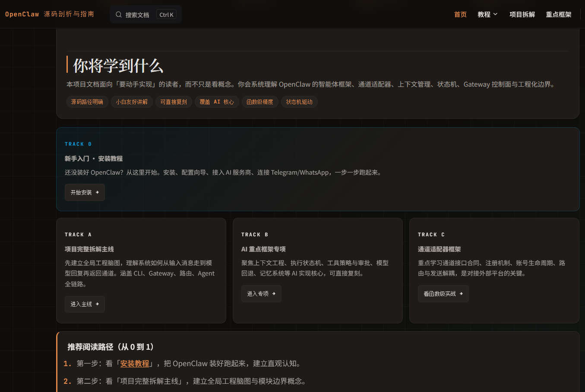Click the AI 重点框架专项 card title

pyautogui.click(x=263, y=249)
